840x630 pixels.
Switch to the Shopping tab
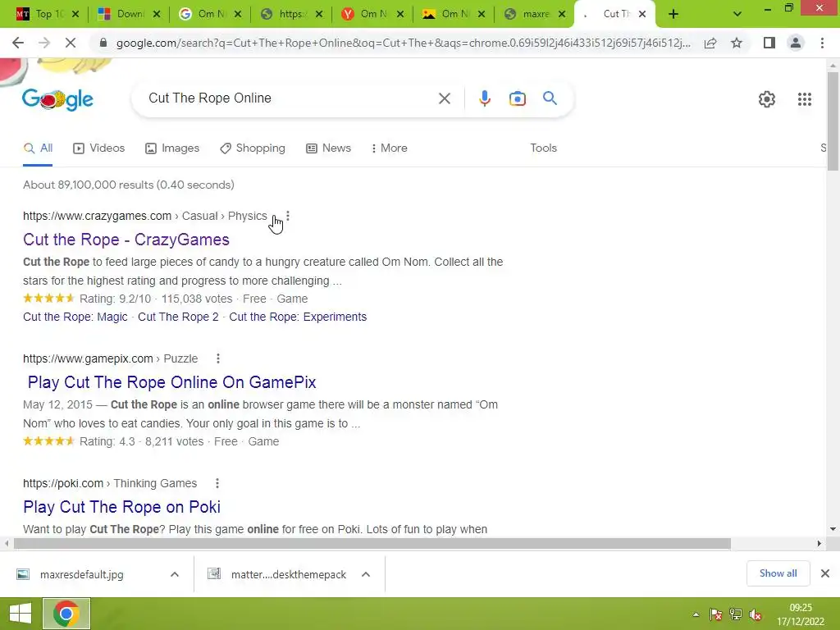click(x=253, y=148)
